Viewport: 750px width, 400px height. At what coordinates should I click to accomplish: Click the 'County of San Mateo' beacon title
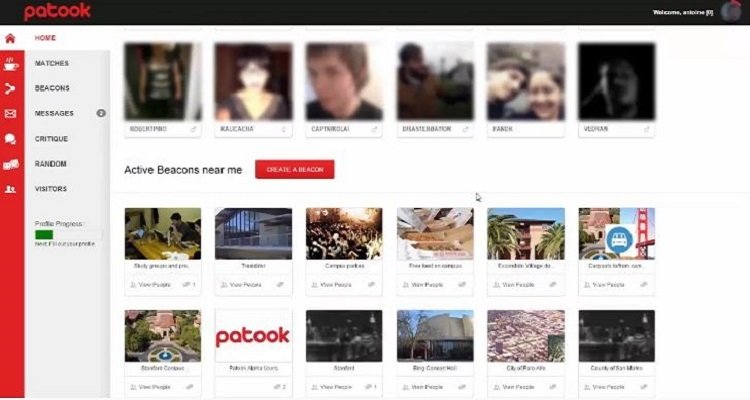point(617,368)
